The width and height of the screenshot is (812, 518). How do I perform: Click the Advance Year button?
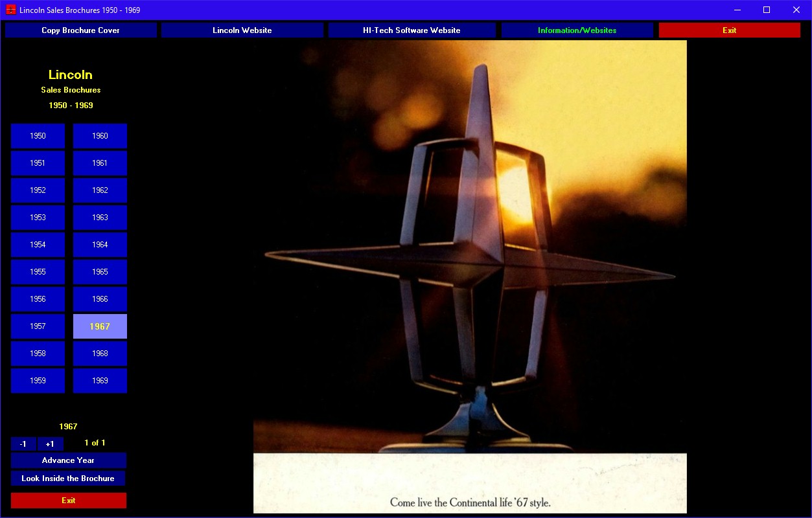click(x=68, y=460)
